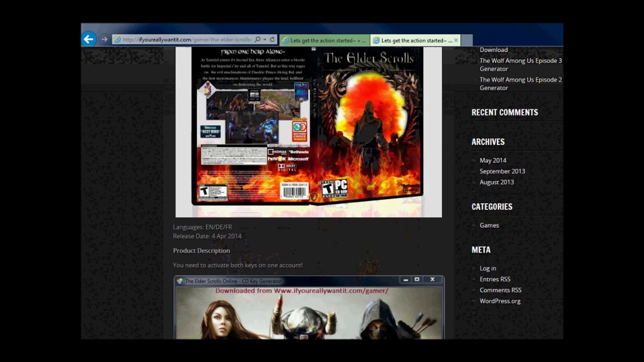Image resolution: width=644 pixels, height=362 pixels.
Task: Click the browser Forward arrow button
Action: pyautogui.click(x=104, y=39)
